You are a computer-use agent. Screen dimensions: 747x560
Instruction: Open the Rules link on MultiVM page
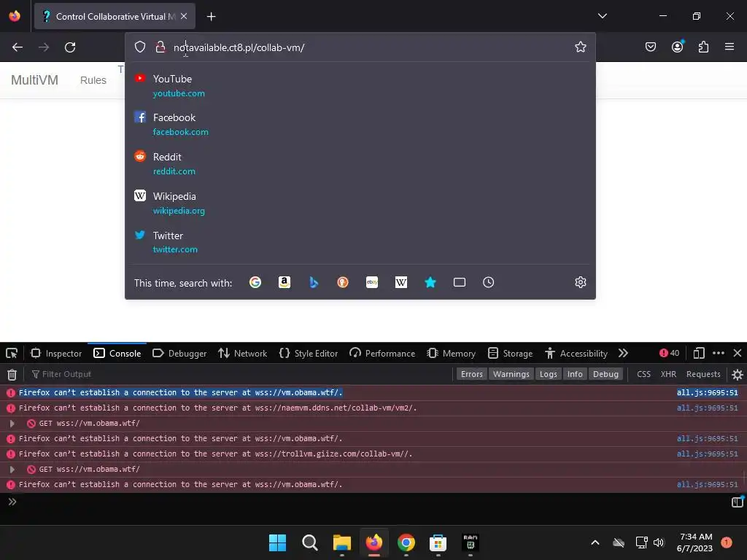93,80
